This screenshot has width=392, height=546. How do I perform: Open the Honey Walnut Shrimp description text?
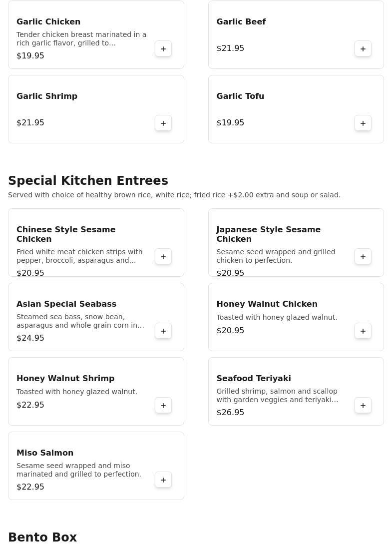[76, 392]
